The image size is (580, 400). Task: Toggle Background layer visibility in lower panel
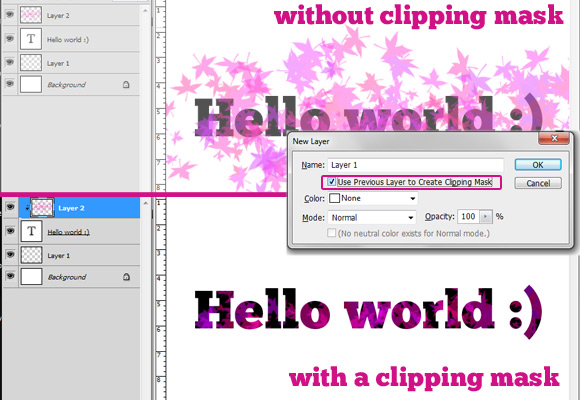tap(10, 276)
